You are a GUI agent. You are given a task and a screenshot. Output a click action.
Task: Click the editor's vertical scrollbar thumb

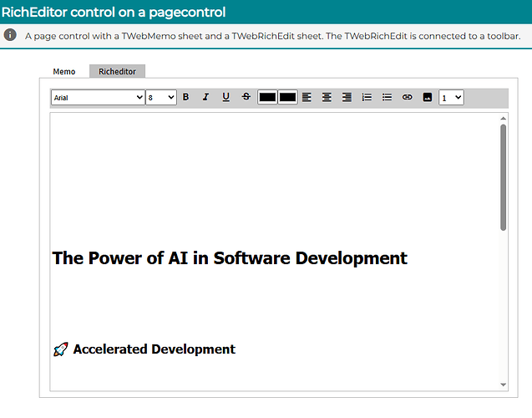(503, 177)
